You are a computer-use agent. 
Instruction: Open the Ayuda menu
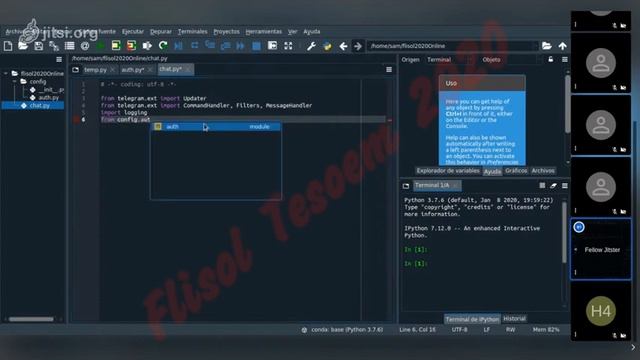pos(312,31)
